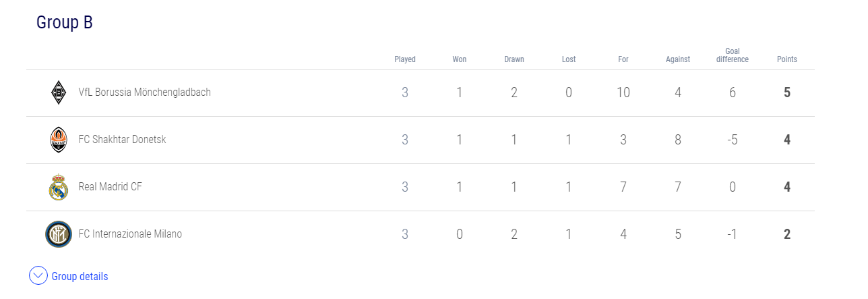868x299 pixels.
Task: Click Mönchengladbach's points value of 5
Action: [x=787, y=92]
